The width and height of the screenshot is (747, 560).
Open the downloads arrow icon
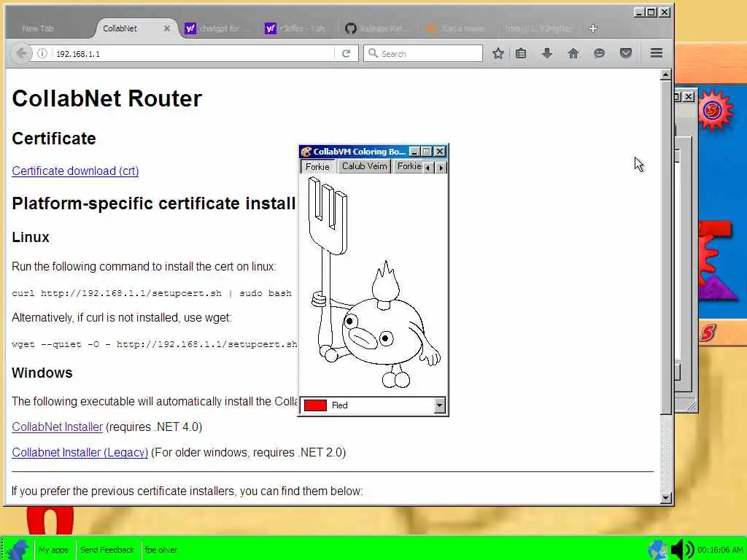pos(547,53)
